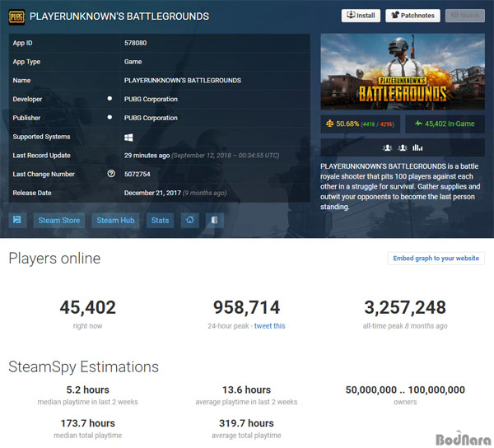The height and width of the screenshot is (448, 494).
Task: Click the tweet this link
Action: click(x=270, y=326)
